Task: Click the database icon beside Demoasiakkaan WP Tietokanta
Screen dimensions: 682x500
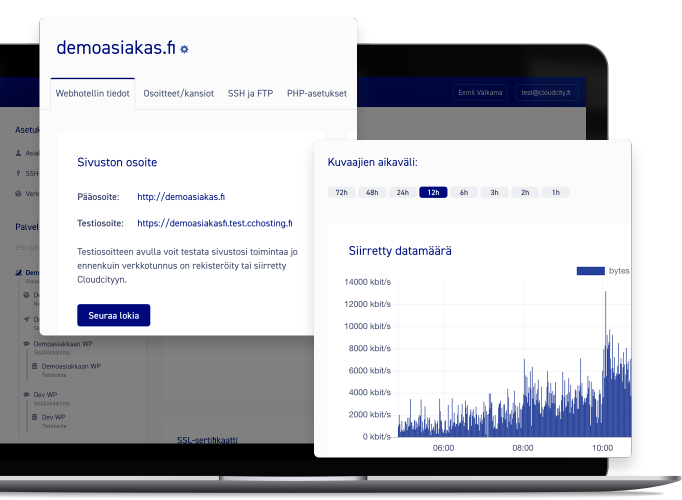Action: pyautogui.click(x=34, y=367)
